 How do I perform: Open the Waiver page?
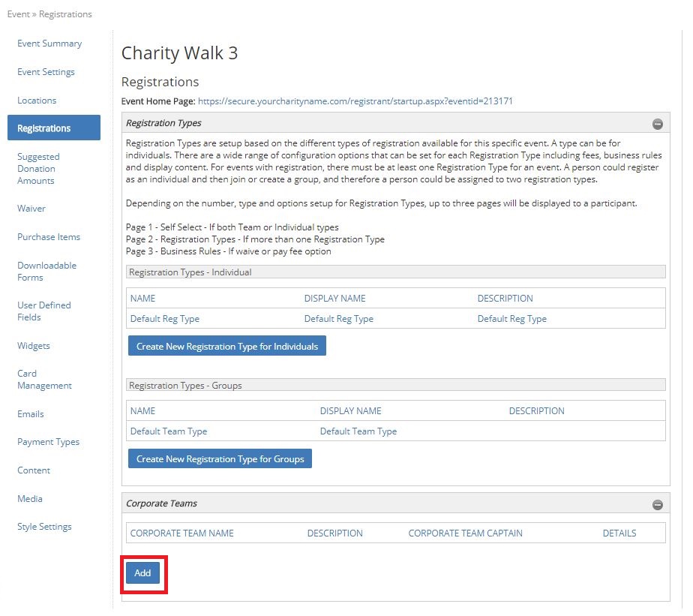pos(31,209)
